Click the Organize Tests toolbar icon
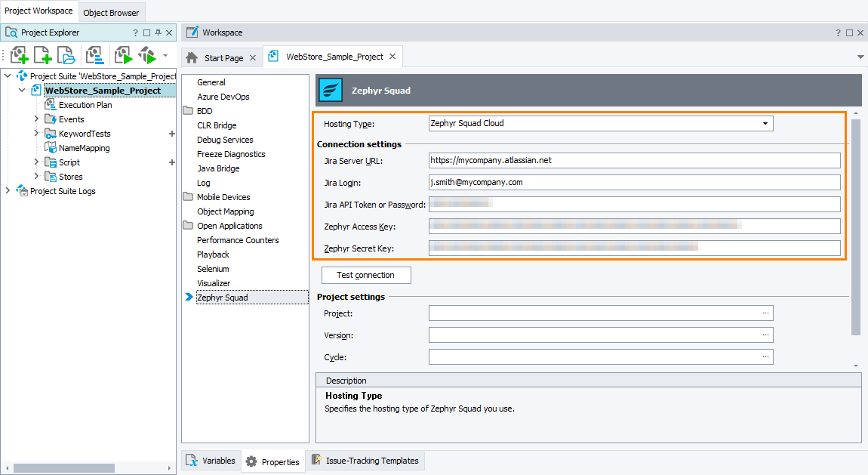Image resolution: width=868 pixels, height=475 pixels. point(94,54)
